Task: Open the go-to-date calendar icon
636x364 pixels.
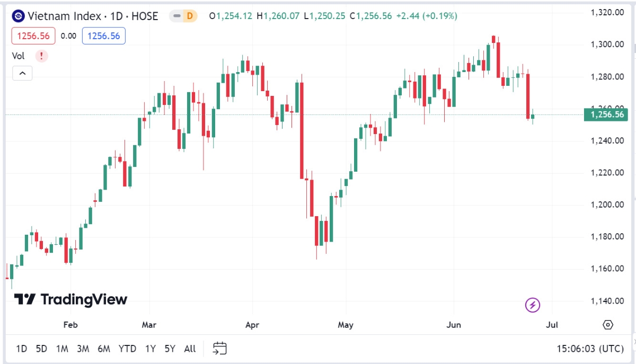Action: (x=219, y=349)
